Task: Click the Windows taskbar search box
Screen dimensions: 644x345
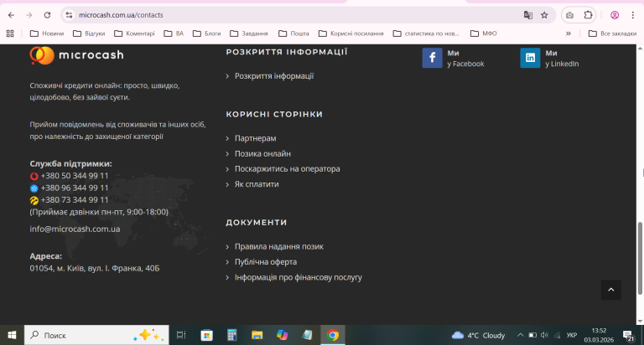Action: 96,335
